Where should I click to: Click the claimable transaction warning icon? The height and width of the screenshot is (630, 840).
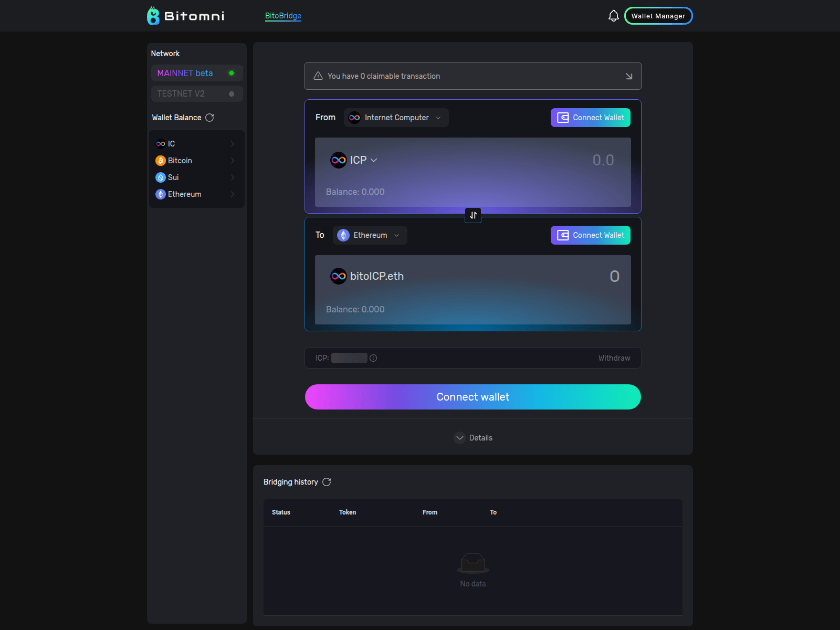(318, 76)
